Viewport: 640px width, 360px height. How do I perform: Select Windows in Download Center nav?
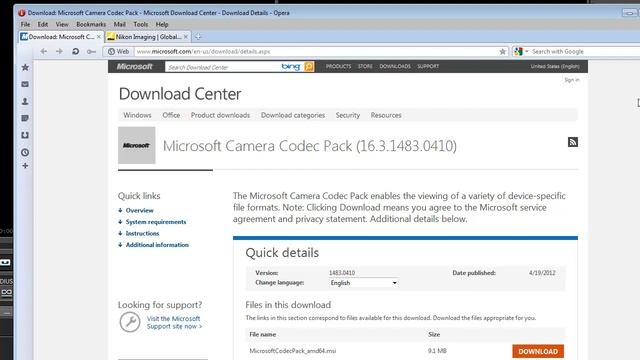(138, 115)
